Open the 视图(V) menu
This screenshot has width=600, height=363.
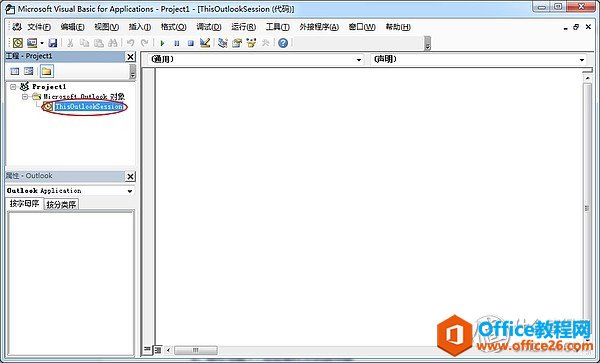(106, 27)
